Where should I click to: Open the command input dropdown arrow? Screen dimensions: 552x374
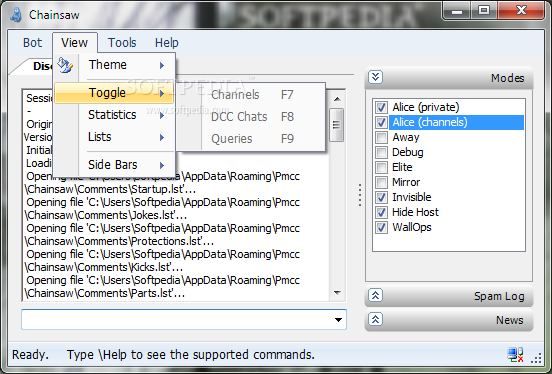[x=338, y=320]
